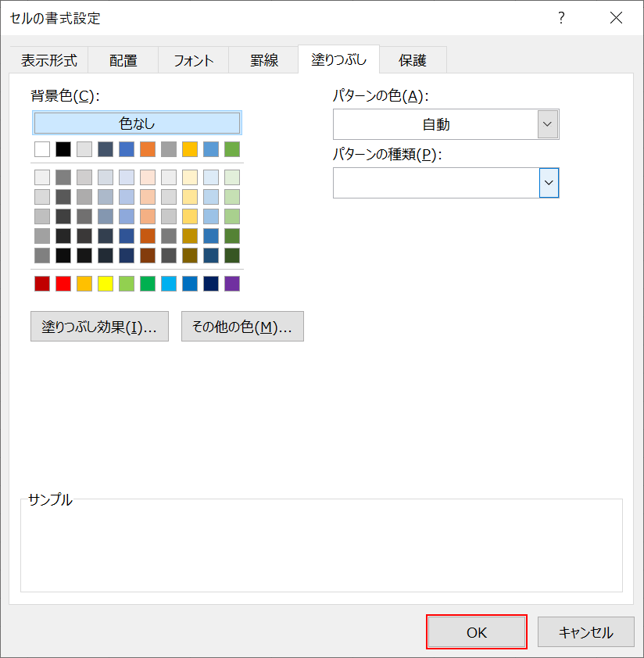The image size is (644, 658).
Task: Open the help question mark button
Action: point(561,18)
